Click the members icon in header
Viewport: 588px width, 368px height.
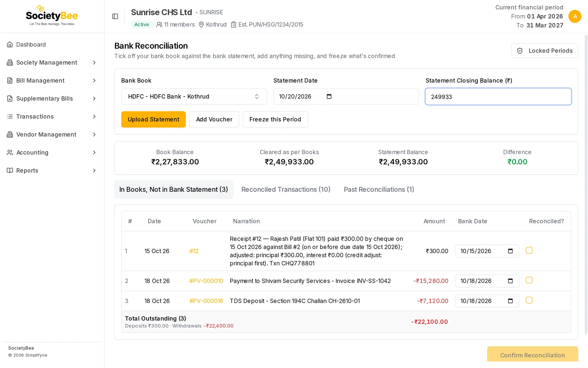click(159, 25)
